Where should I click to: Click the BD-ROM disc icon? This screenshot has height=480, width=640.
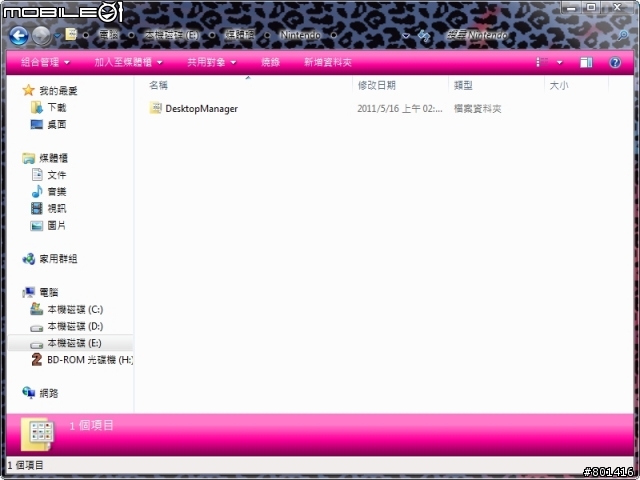click(x=37, y=360)
